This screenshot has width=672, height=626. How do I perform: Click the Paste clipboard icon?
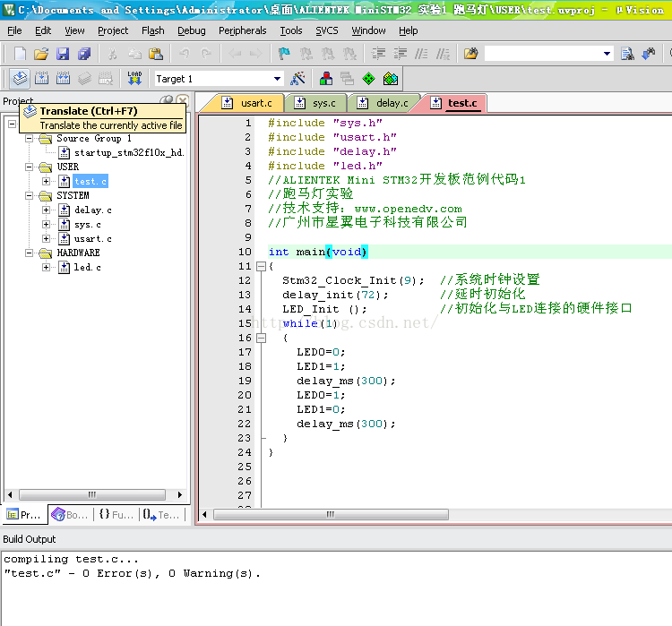pos(156,54)
